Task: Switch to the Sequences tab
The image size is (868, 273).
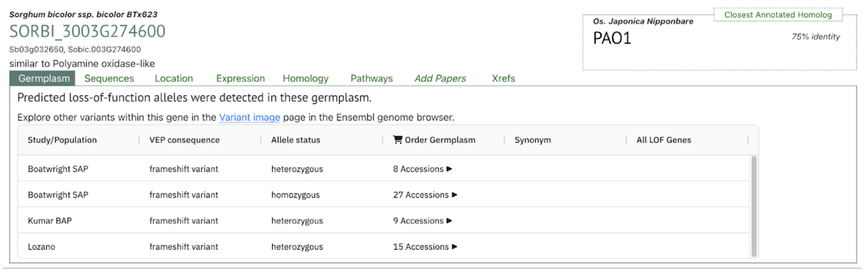Action: click(x=109, y=78)
